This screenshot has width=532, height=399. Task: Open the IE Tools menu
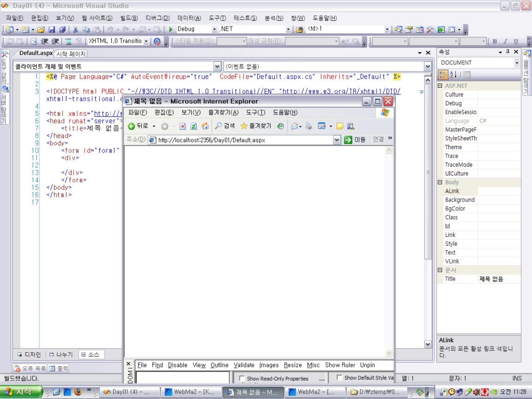(256, 112)
